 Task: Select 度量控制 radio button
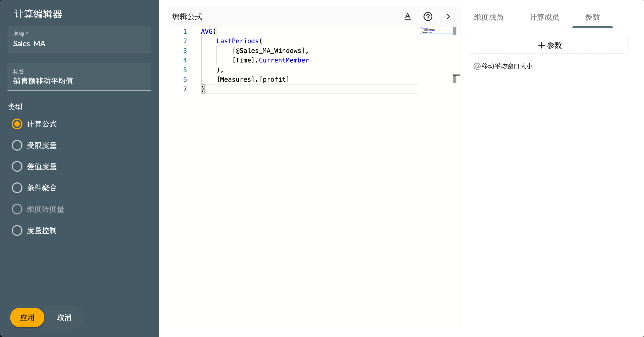(x=17, y=230)
